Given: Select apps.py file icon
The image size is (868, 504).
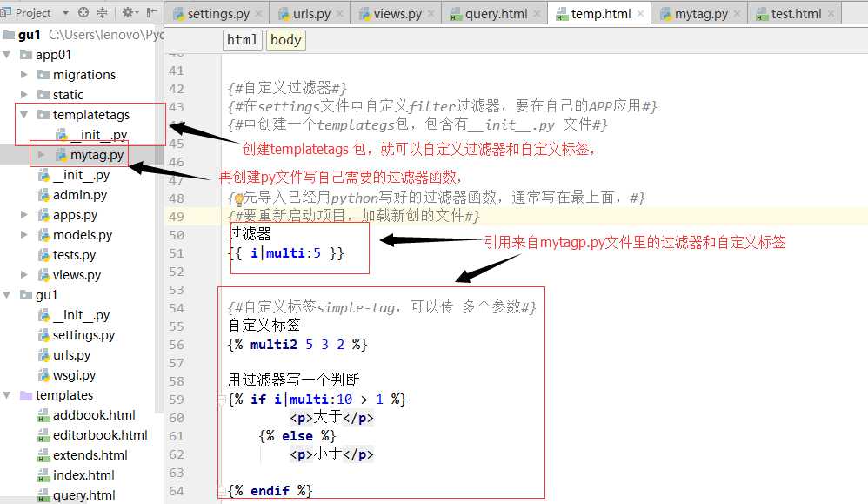Looking at the screenshot, I should click(x=43, y=215).
